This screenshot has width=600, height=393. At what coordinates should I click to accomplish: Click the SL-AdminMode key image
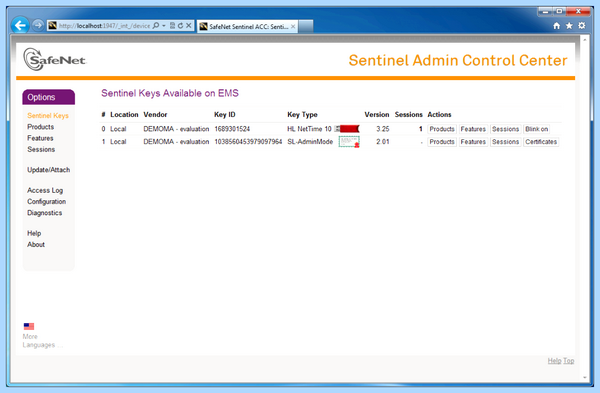tap(349, 142)
